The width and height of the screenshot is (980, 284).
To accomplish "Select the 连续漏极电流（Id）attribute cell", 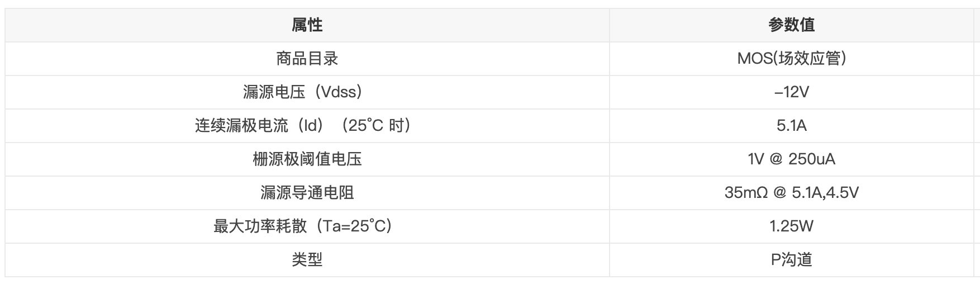I will coord(307,126).
